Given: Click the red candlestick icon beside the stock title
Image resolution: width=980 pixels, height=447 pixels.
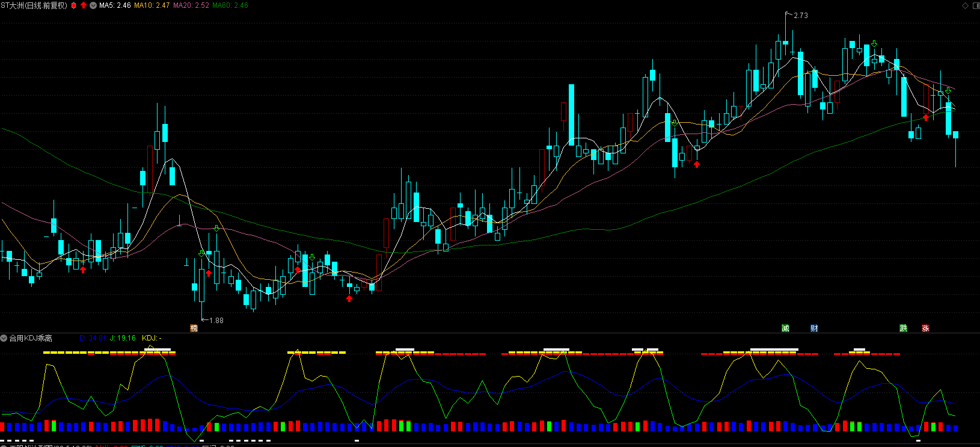Looking at the screenshot, I should [74, 5].
